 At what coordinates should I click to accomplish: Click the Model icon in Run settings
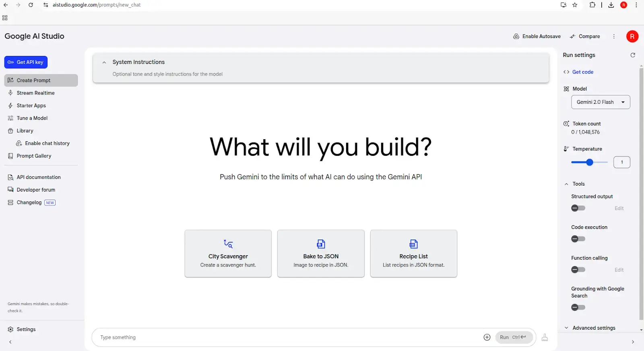tap(566, 89)
